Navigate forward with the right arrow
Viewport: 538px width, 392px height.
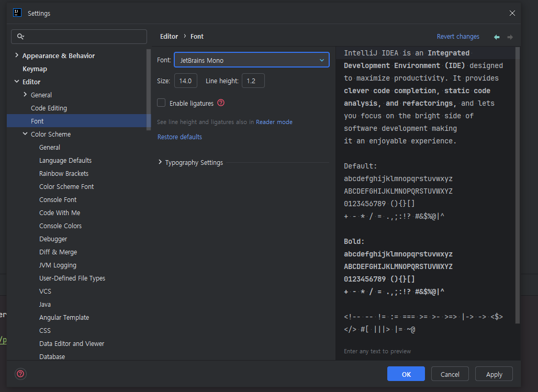pos(510,37)
